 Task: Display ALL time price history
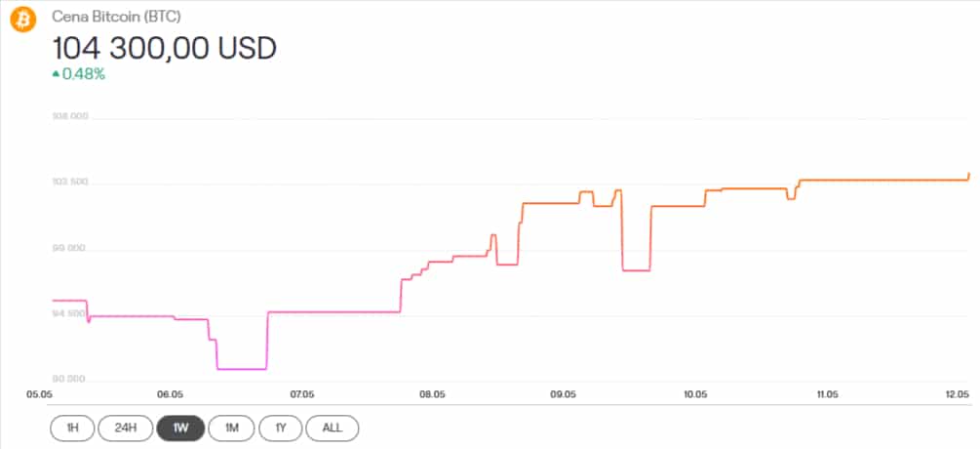click(x=333, y=428)
